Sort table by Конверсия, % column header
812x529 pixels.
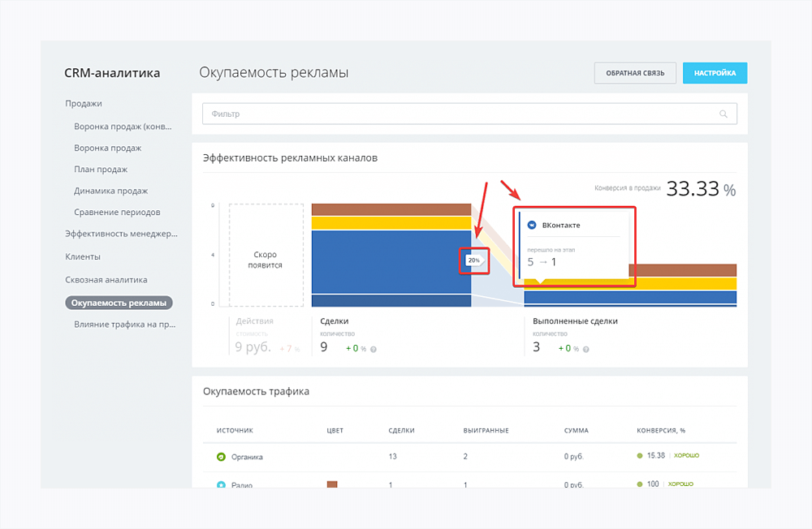[660, 430]
